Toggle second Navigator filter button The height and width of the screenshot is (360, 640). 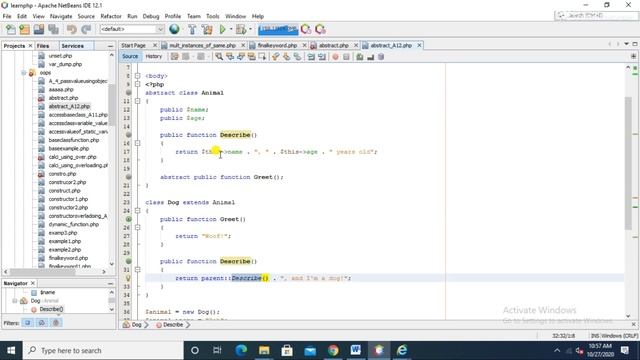click(42, 323)
